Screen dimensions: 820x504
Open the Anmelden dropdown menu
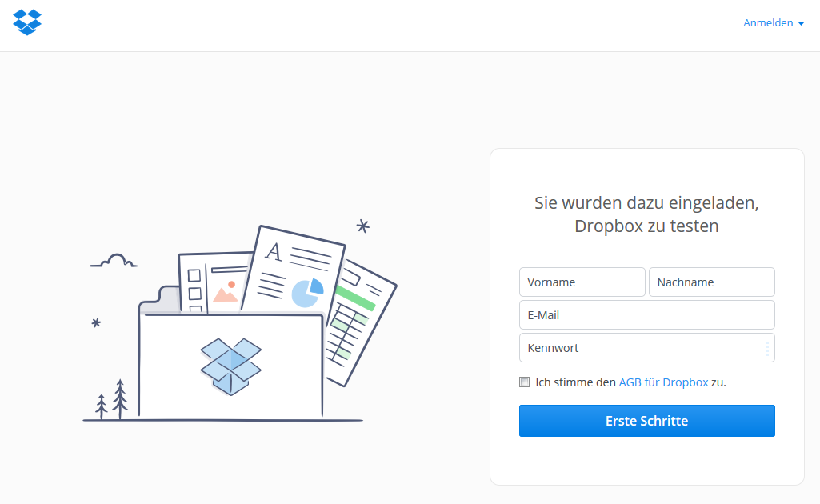pos(774,23)
